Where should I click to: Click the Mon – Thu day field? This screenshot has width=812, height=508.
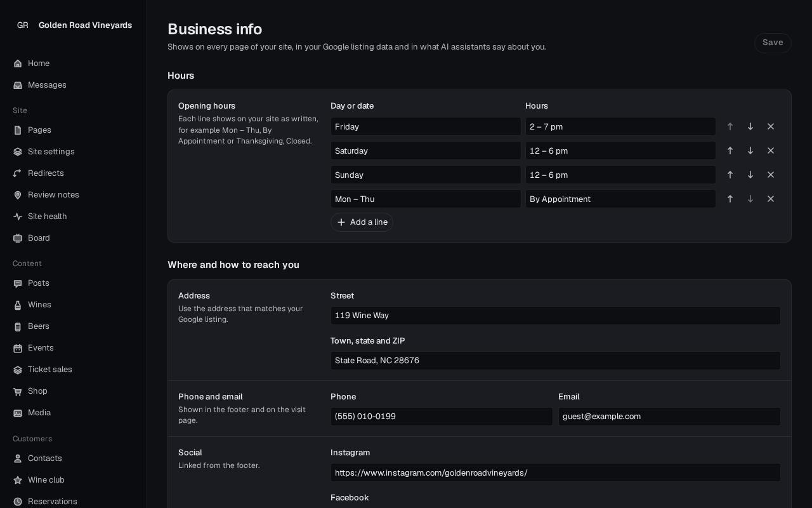[x=426, y=199]
